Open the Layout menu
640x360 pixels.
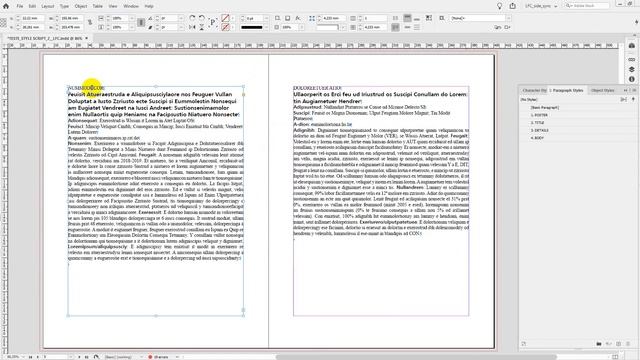[x=48, y=6]
